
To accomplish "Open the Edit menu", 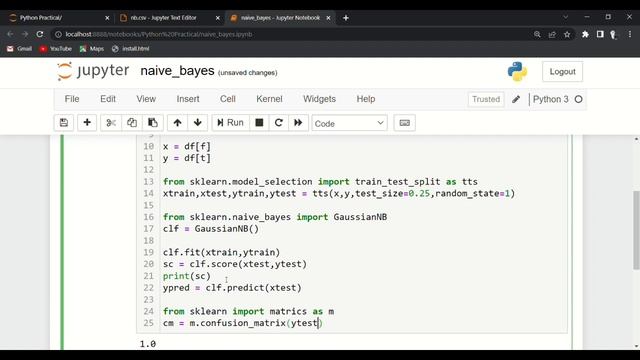I will (x=108, y=99).
